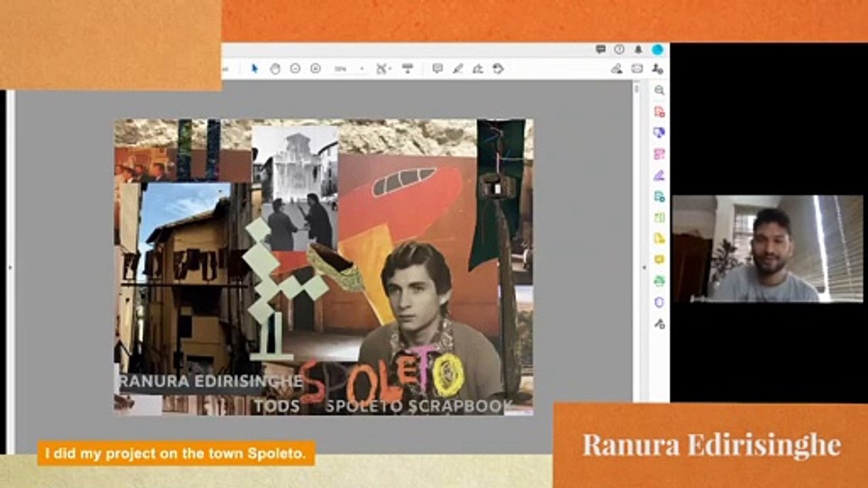Click the presenter webcam video
This screenshot has height=488, width=868.
[768, 249]
